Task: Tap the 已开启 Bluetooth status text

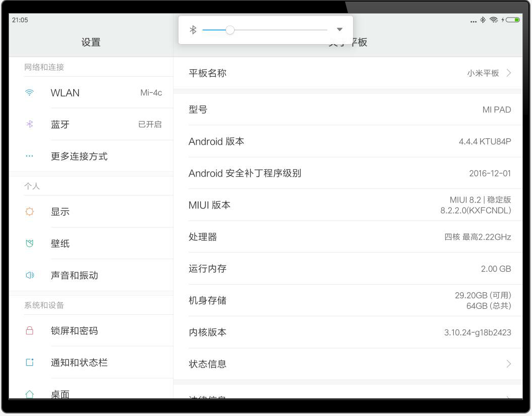Action: point(150,124)
